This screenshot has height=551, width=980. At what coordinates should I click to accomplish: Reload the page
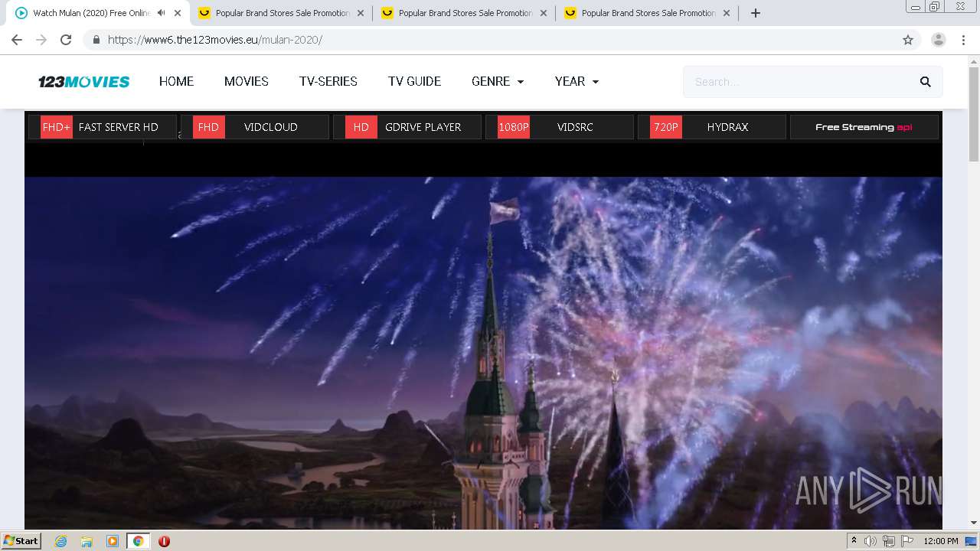(66, 40)
